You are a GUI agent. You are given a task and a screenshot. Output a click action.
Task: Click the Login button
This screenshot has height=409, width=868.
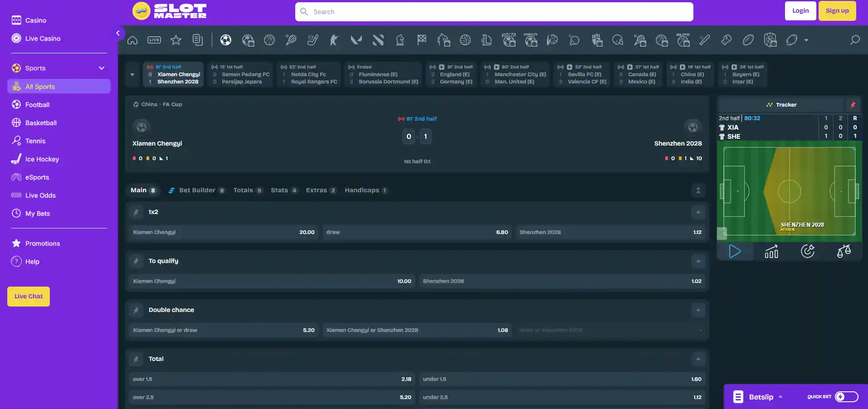point(800,11)
